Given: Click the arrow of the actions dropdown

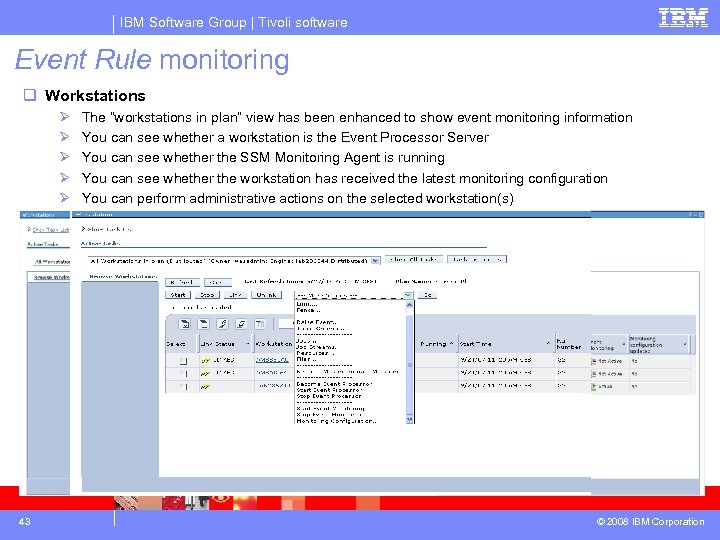Looking at the screenshot, I should [x=408, y=295].
